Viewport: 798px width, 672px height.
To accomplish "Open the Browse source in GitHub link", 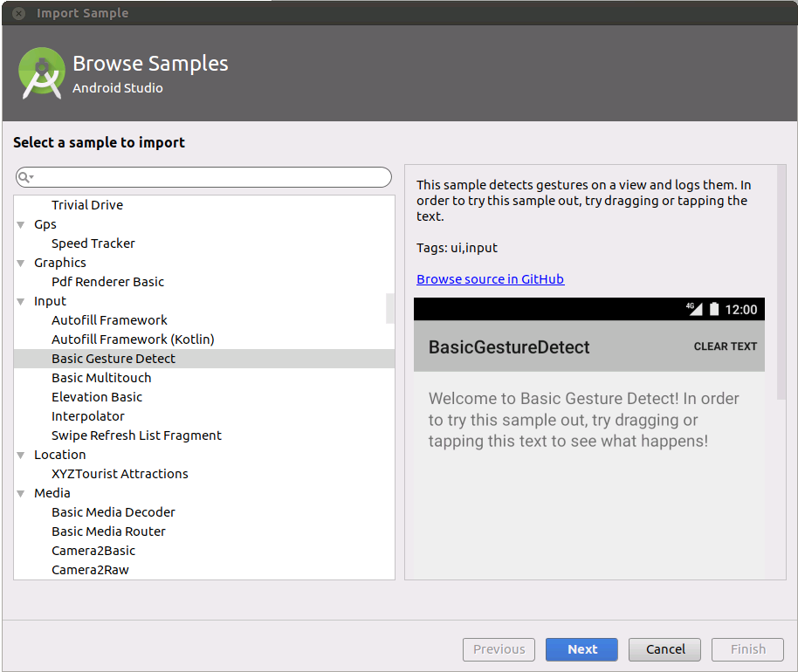I will 490,279.
